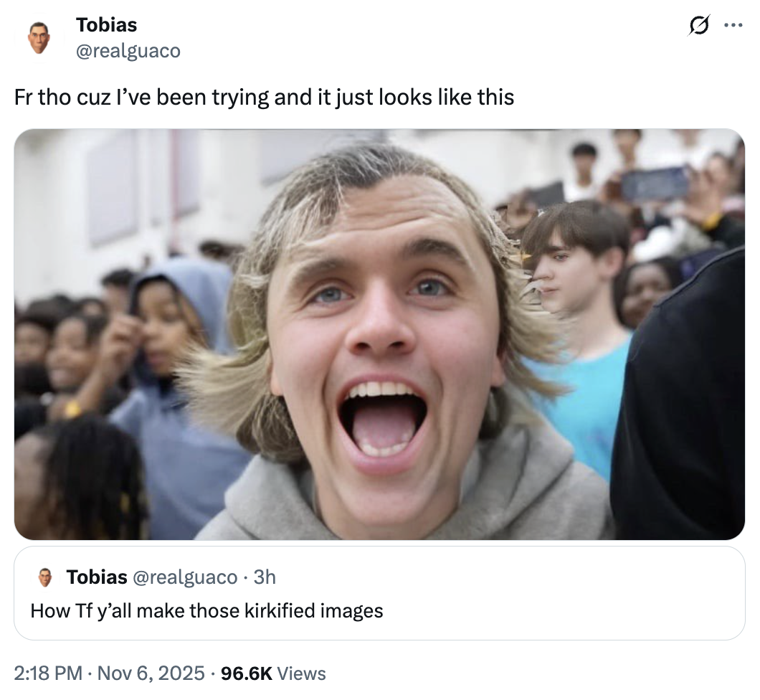
Task: Click the "Views" label at the bottom
Action: [301, 673]
